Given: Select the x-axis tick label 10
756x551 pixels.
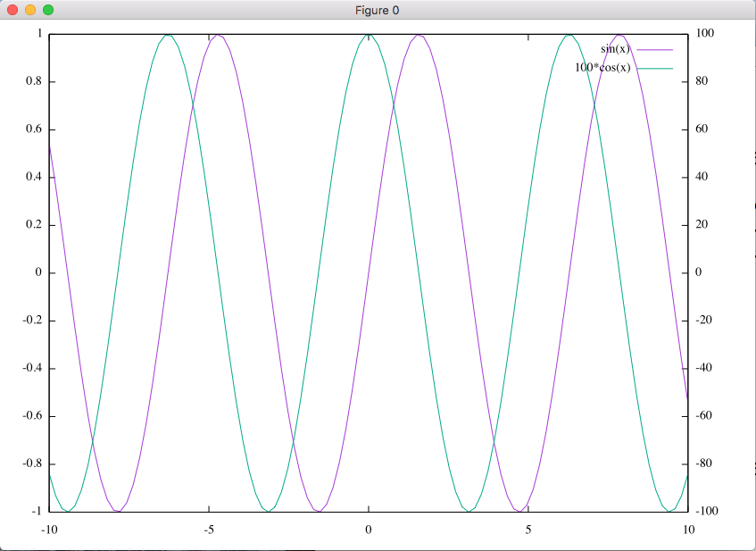Looking at the screenshot, I should [688, 529].
